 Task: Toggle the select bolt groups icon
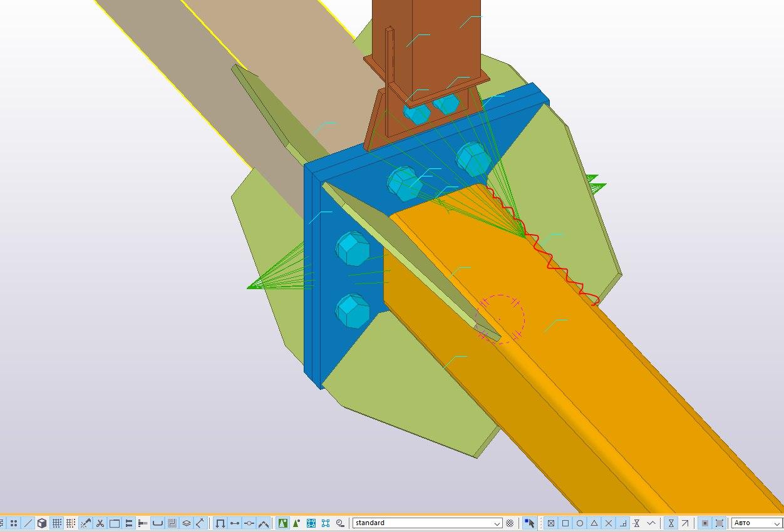pyautogui.click(x=128, y=523)
